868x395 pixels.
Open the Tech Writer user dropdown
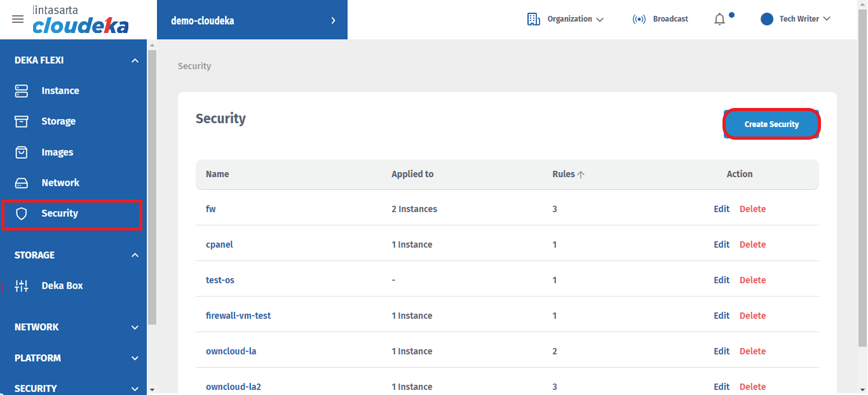(x=796, y=19)
